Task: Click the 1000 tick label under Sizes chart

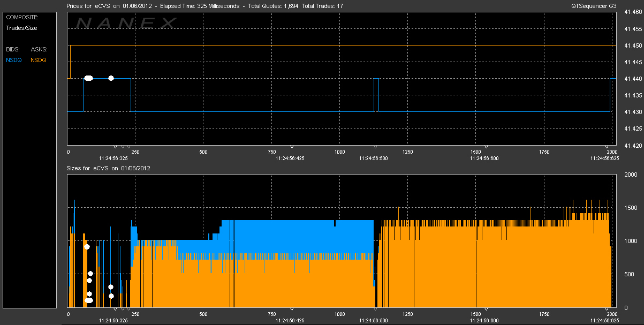Action: tap(339, 314)
